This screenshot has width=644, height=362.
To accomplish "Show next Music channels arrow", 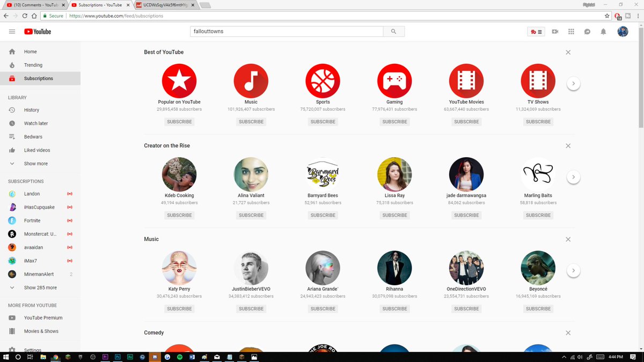I will tap(573, 271).
